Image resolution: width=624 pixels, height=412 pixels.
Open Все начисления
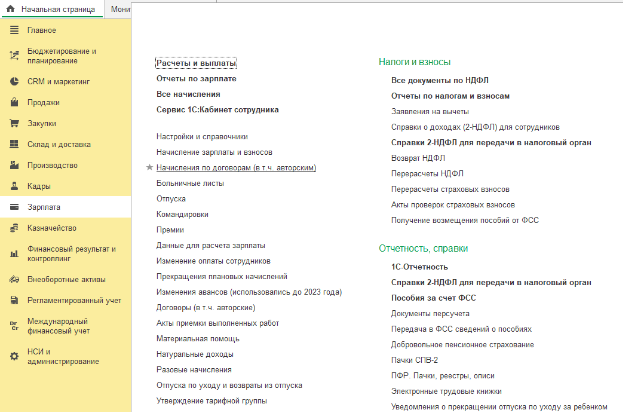(x=188, y=94)
